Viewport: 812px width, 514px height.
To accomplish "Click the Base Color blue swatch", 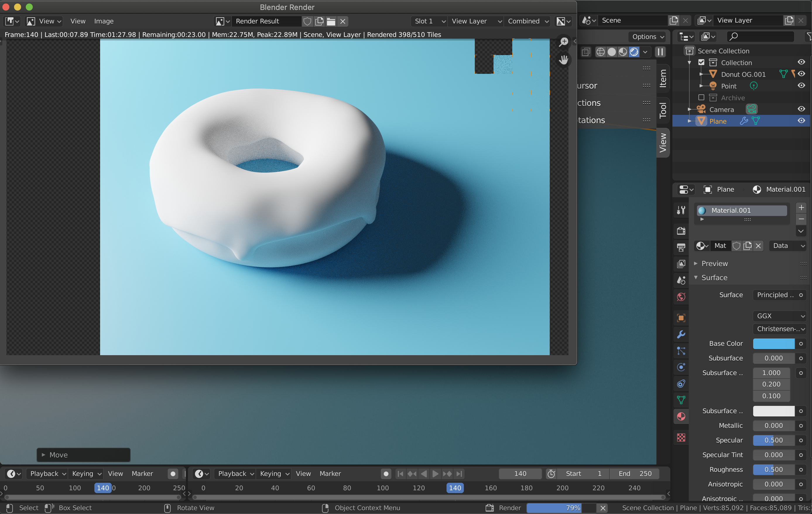I will click(774, 343).
